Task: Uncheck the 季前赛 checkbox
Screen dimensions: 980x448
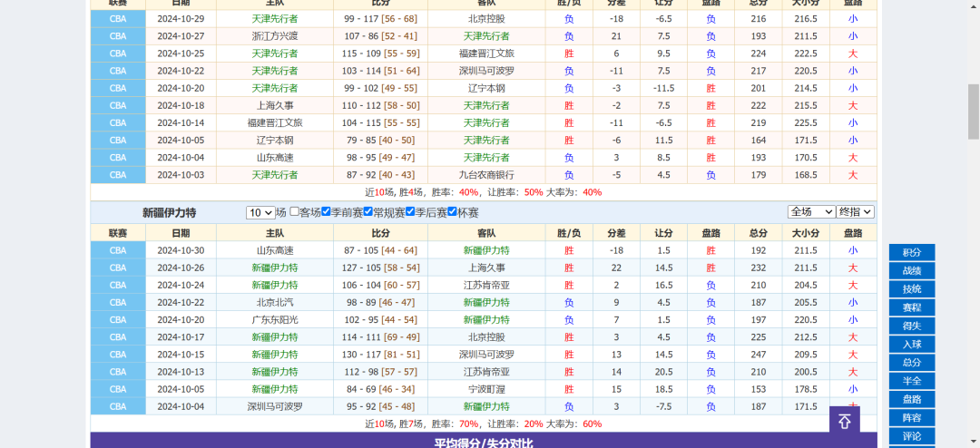Action: (x=326, y=212)
